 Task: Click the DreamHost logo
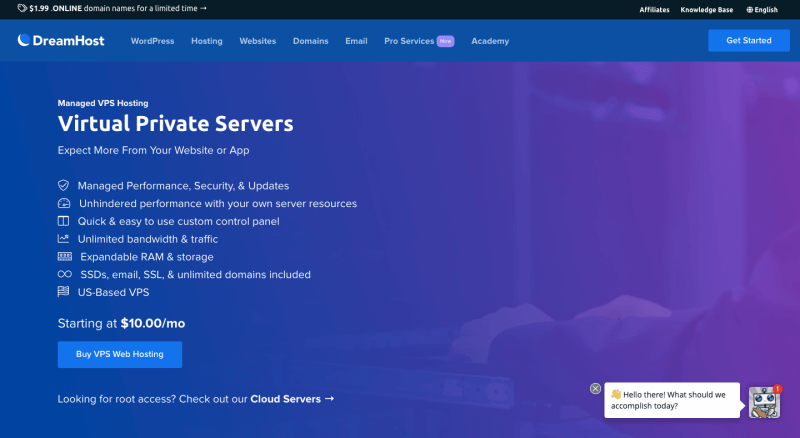pos(61,40)
